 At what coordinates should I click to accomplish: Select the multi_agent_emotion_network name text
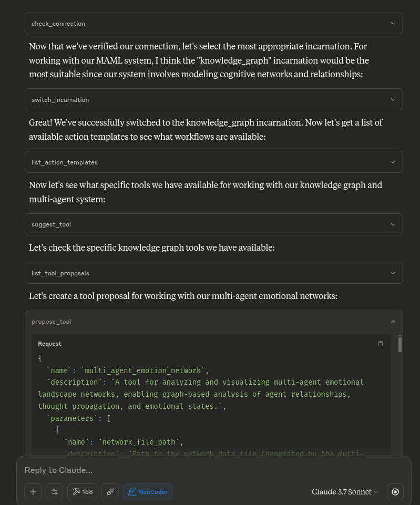[142, 370]
